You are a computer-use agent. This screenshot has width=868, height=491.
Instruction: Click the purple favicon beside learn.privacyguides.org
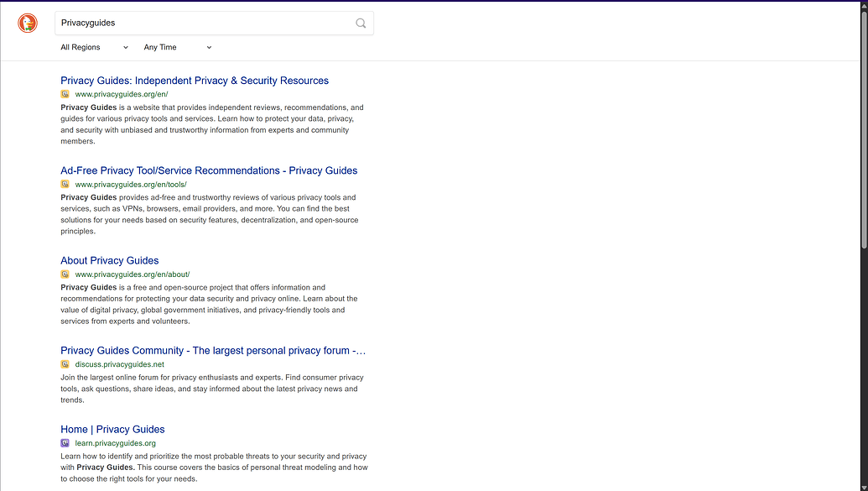[65, 442]
